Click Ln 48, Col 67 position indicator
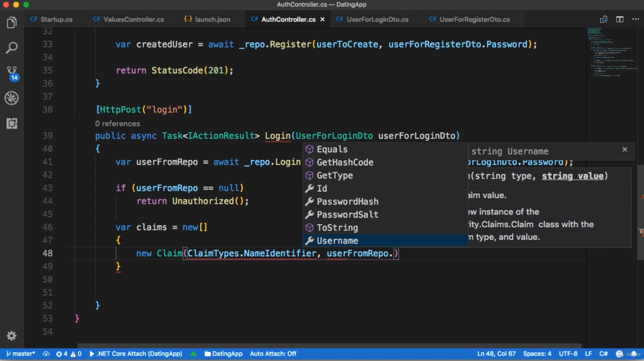This screenshot has height=361, width=644. [x=496, y=354]
